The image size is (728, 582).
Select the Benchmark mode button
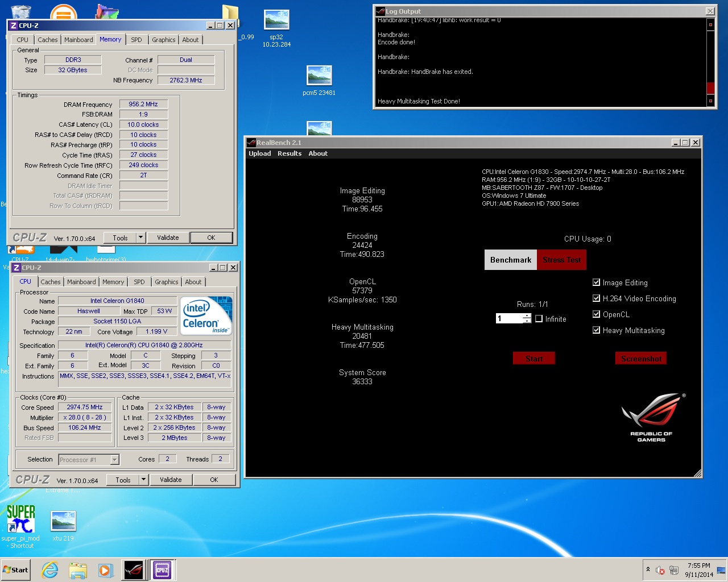pyautogui.click(x=511, y=260)
